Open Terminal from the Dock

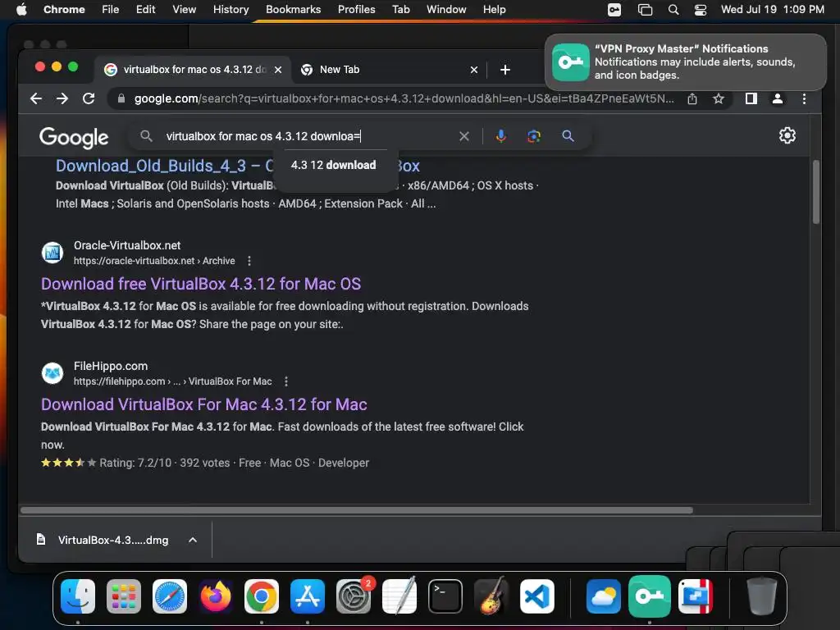[x=445, y=596]
